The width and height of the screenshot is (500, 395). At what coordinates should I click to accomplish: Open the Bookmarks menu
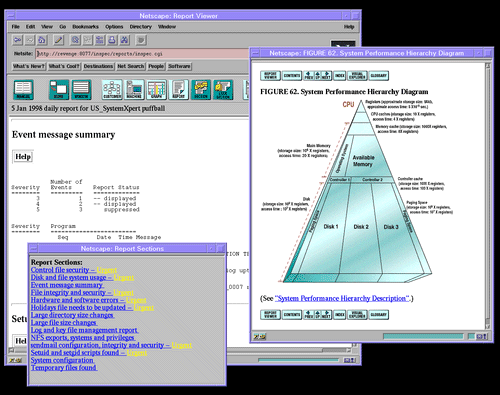point(85,27)
